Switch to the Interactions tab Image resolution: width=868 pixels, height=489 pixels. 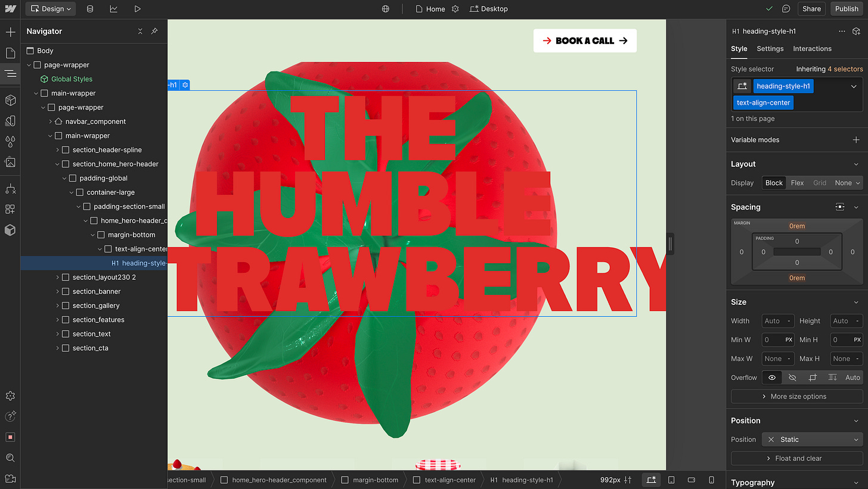click(812, 49)
